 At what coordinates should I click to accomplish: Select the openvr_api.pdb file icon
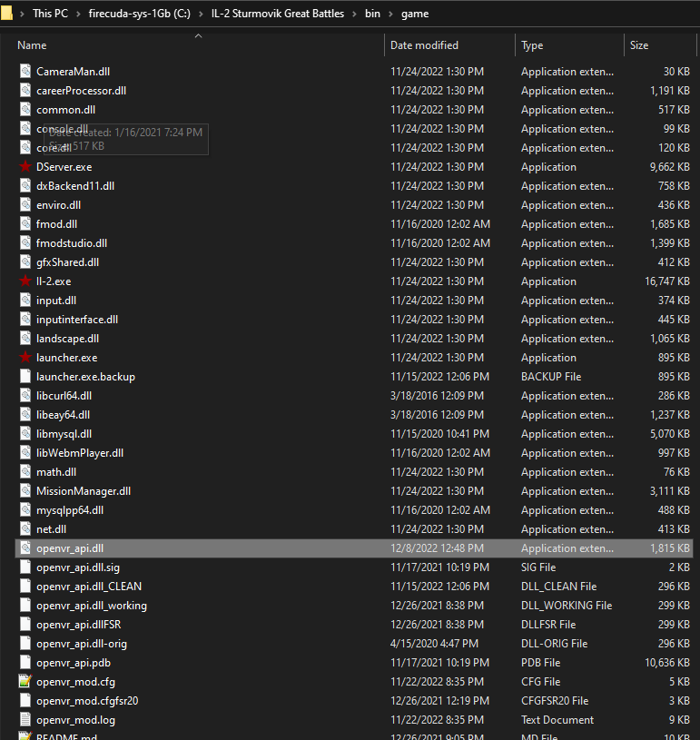click(25, 662)
